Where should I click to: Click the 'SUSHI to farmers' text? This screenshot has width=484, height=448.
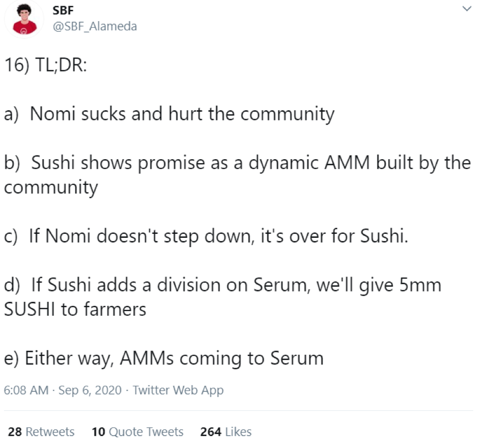75,309
